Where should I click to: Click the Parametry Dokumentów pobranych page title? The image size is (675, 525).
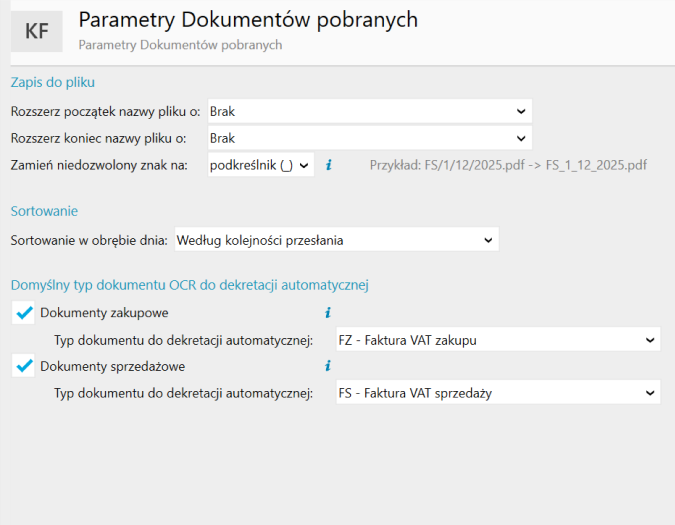pyautogui.click(x=248, y=20)
